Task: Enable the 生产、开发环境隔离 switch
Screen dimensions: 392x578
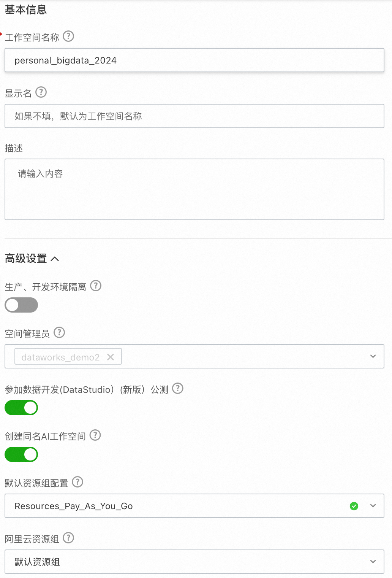Action: pyautogui.click(x=21, y=305)
